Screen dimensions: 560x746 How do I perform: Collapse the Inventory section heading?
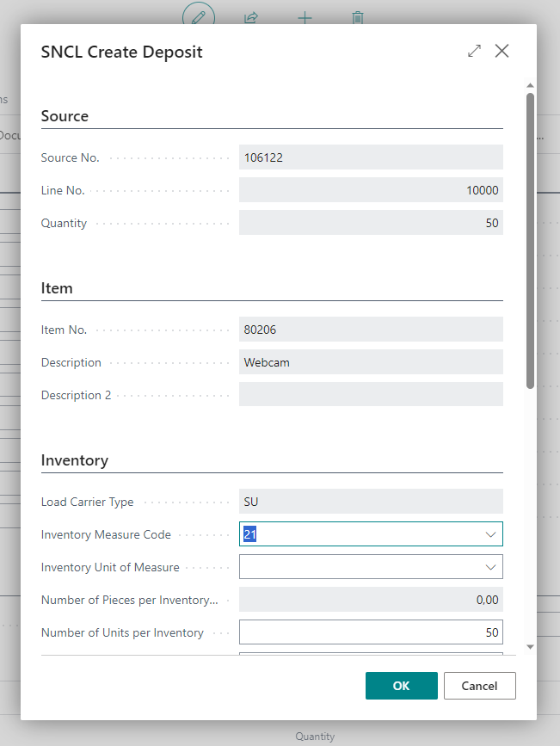[75, 460]
